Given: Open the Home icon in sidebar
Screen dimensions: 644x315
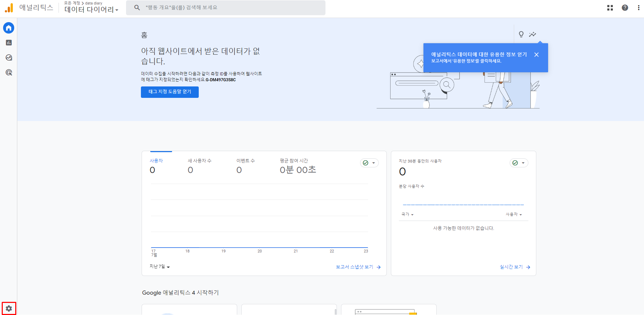Looking at the screenshot, I should pyautogui.click(x=9, y=28).
